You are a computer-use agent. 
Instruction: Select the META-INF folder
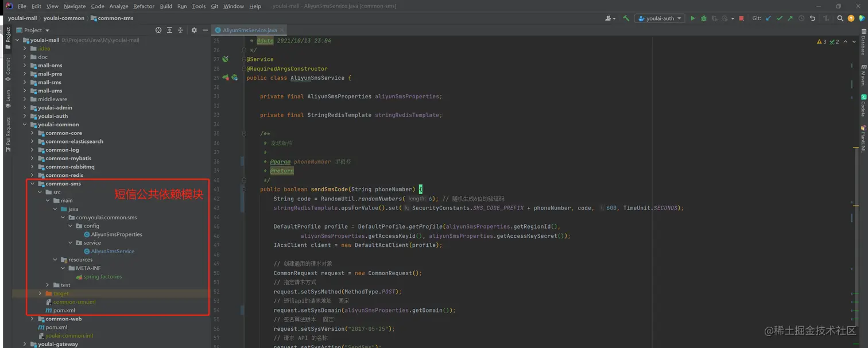tap(88, 268)
